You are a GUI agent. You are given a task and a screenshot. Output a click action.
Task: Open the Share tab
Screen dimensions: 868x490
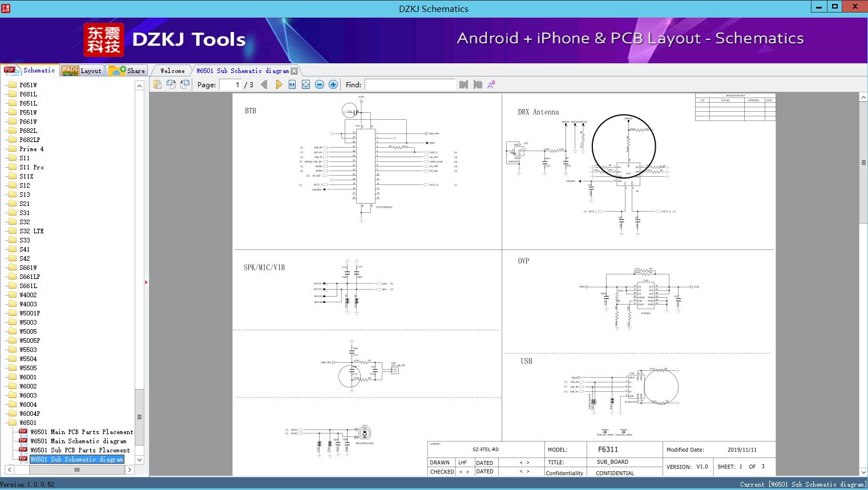[x=127, y=71]
